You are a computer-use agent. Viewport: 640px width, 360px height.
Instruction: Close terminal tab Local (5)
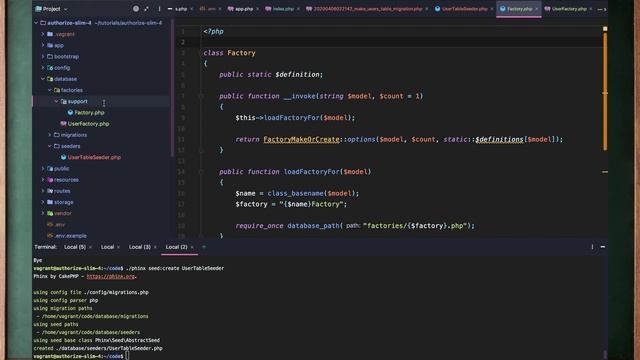tap(90, 247)
